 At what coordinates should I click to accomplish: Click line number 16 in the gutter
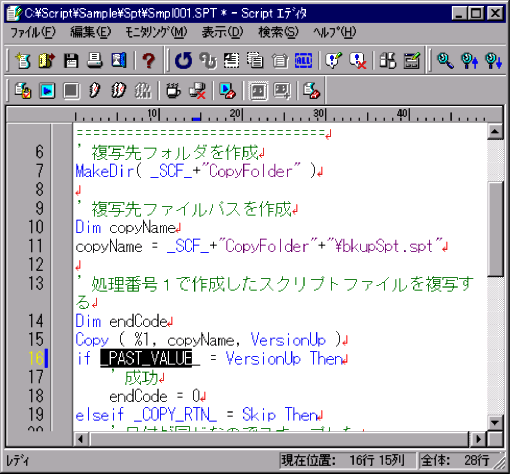tap(36, 359)
